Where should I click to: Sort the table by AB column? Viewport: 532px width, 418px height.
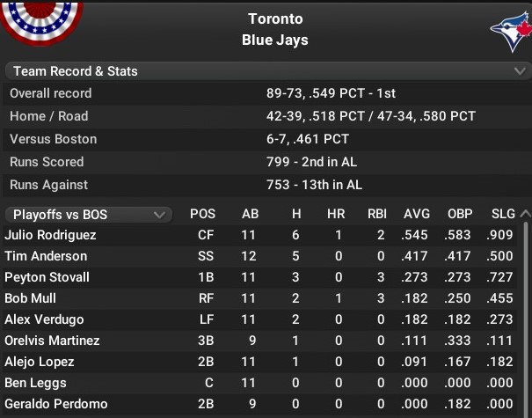coord(251,214)
